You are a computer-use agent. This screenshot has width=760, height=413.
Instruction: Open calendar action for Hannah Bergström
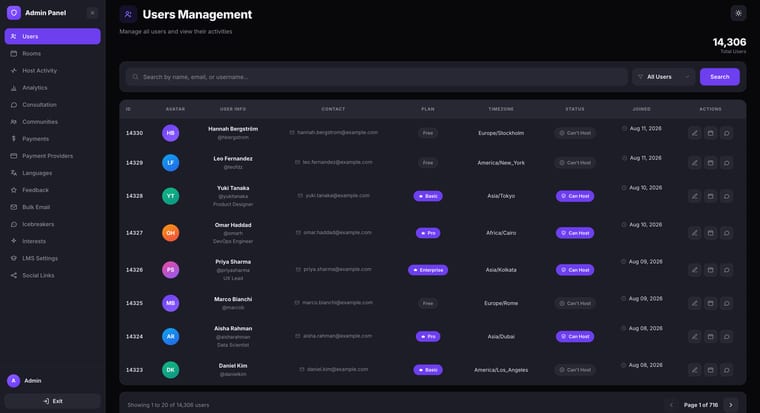(x=711, y=133)
